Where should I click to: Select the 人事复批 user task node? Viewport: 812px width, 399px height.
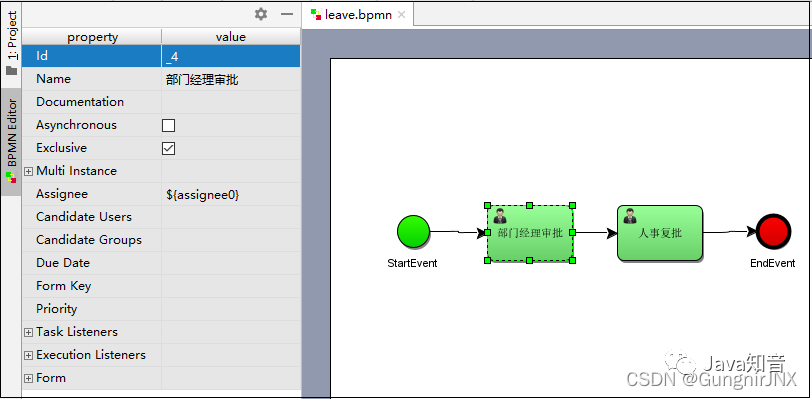tap(660, 233)
